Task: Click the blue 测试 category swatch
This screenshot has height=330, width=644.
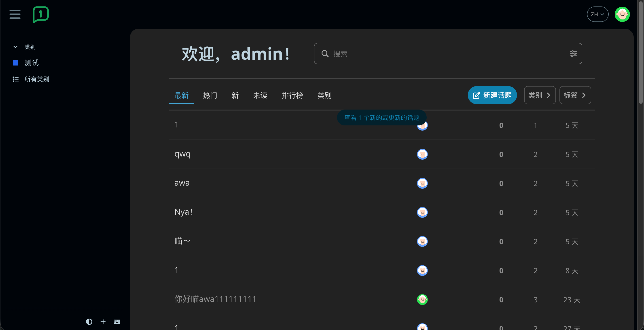Action: pos(15,63)
